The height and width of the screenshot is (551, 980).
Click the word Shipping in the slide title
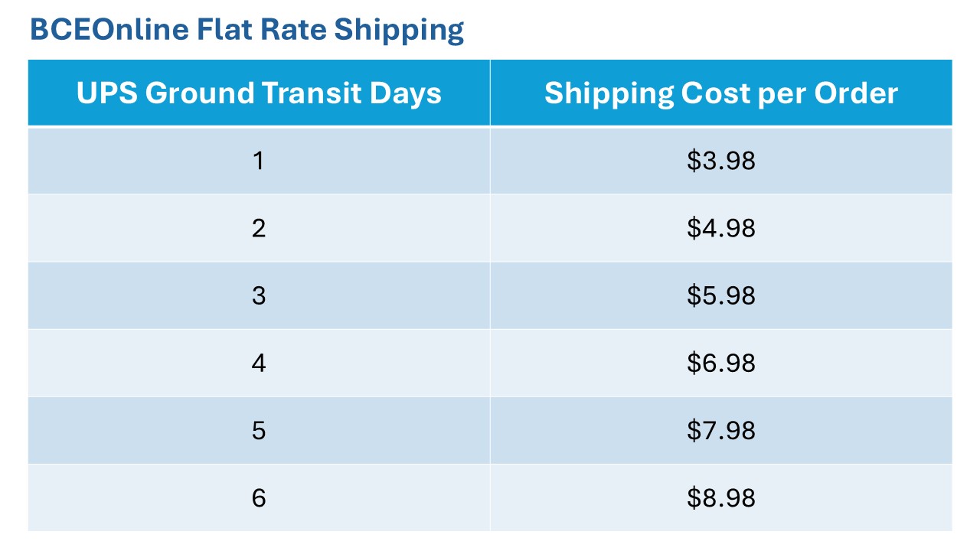(400, 30)
